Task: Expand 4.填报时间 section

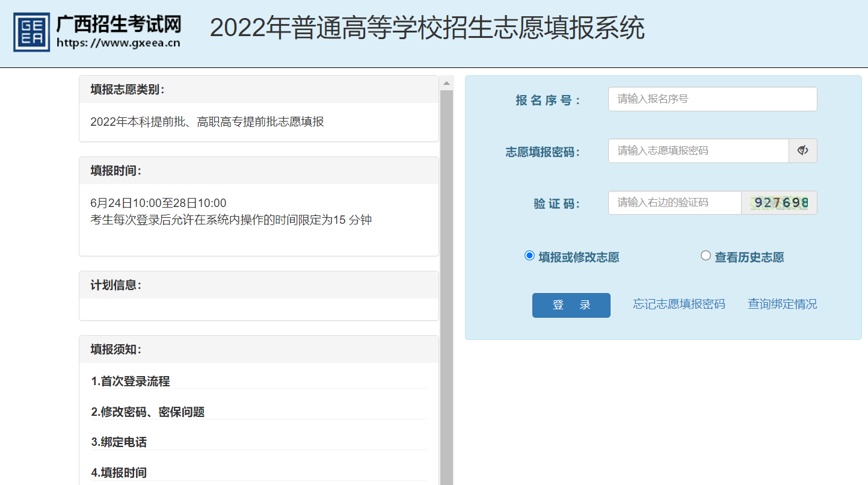Action: 119,473
